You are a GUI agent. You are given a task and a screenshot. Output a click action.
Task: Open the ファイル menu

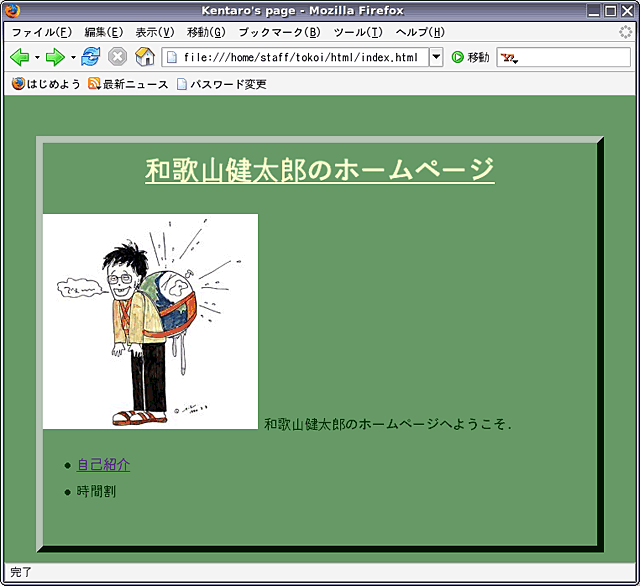click(40, 32)
